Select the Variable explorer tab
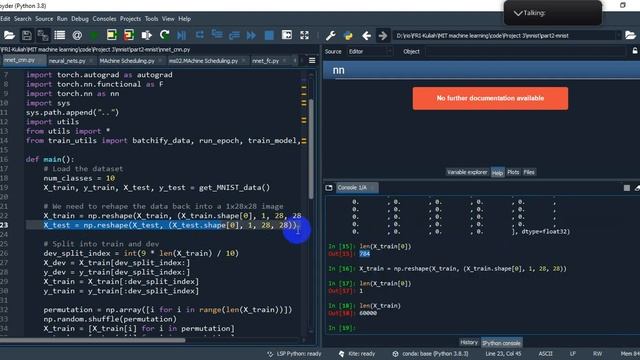Image resolution: width=640 pixels, height=360 pixels. pos(467,172)
